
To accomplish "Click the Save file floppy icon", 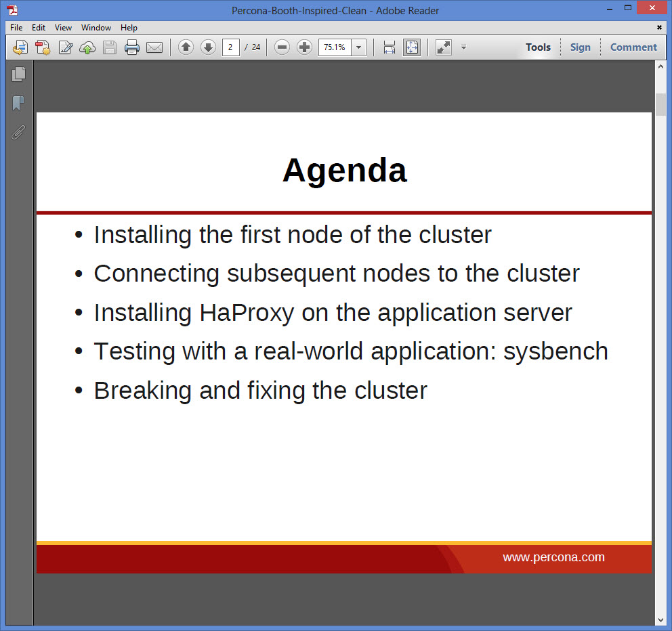I will (110, 47).
